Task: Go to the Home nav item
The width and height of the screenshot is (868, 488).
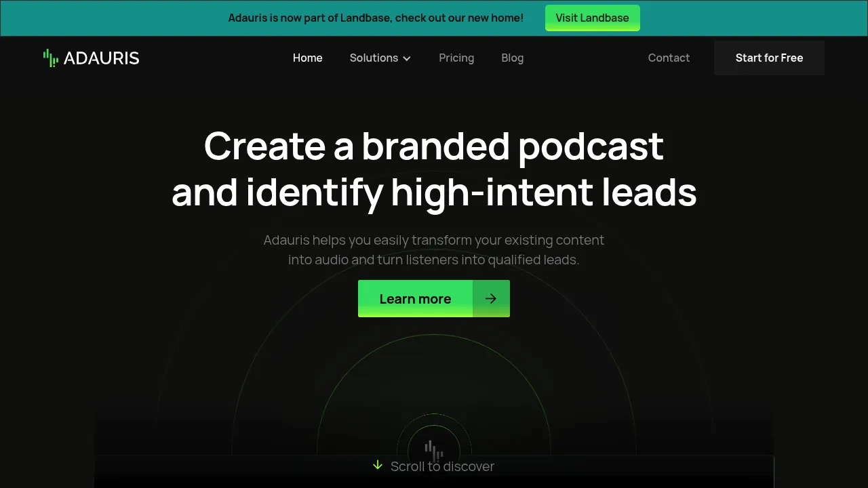Action: pyautogui.click(x=308, y=58)
